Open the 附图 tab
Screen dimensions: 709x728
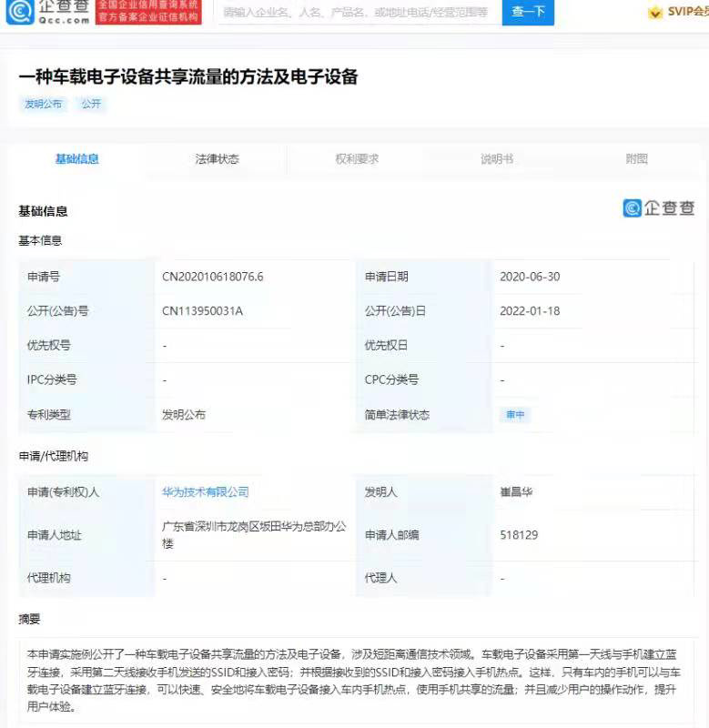point(637,159)
